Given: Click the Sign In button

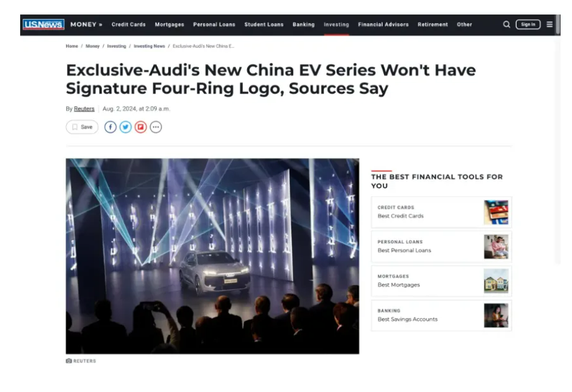Looking at the screenshot, I should (528, 25).
